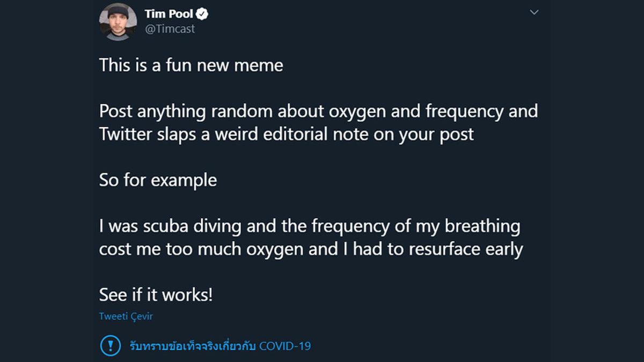
Task: Click the line starting 'Twitter slaps a weird'
Action: [x=287, y=134]
